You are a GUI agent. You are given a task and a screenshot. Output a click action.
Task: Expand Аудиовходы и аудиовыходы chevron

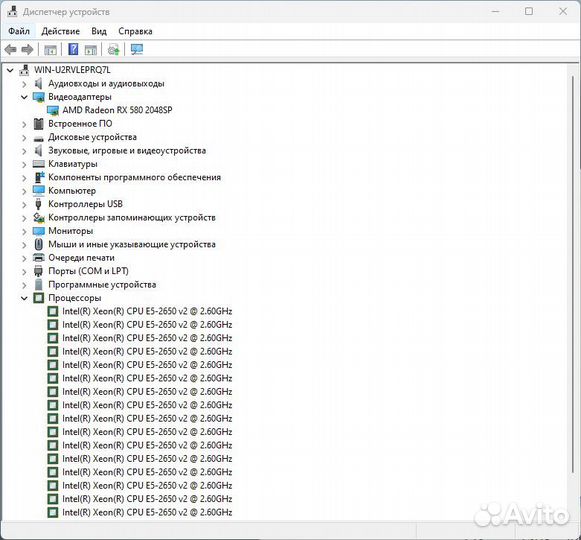[x=24, y=84]
